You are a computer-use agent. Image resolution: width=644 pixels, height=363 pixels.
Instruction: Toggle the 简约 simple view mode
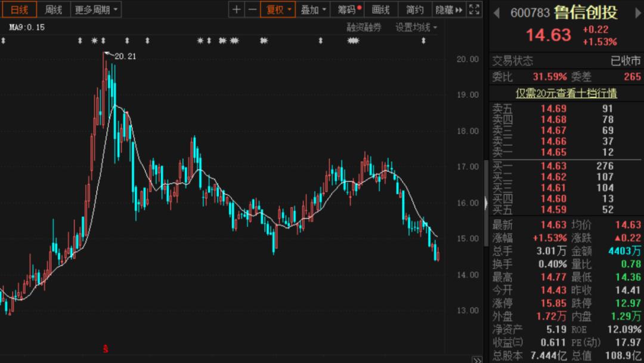[415, 10]
